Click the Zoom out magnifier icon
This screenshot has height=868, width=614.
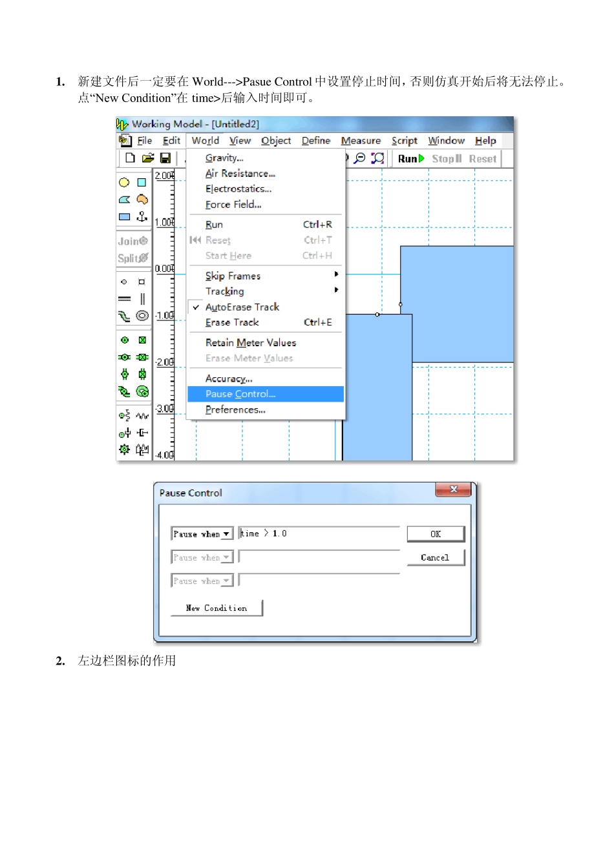pos(360,158)
